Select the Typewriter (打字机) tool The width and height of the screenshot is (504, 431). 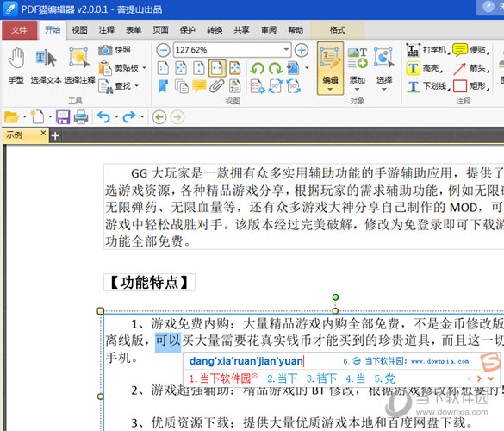(427, 50)
